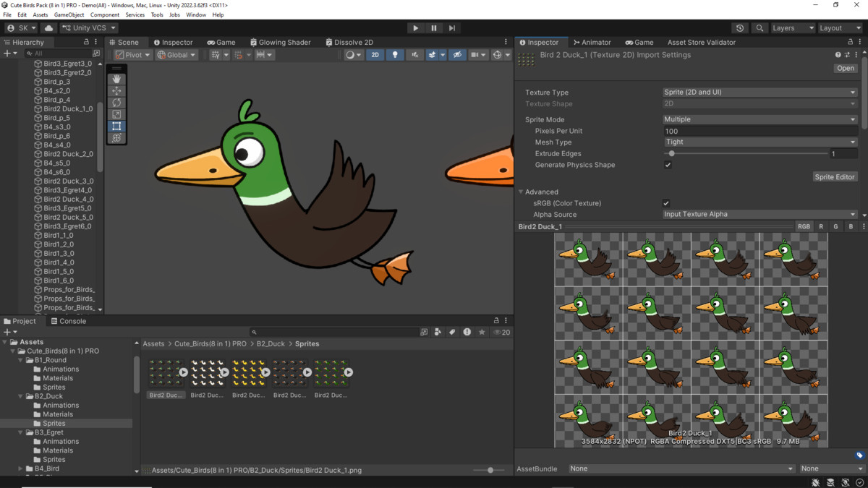The width and height of the screenshot is (868, 488).
Task: Open the Sprite Mode dropdown
Action: (760, 119)
